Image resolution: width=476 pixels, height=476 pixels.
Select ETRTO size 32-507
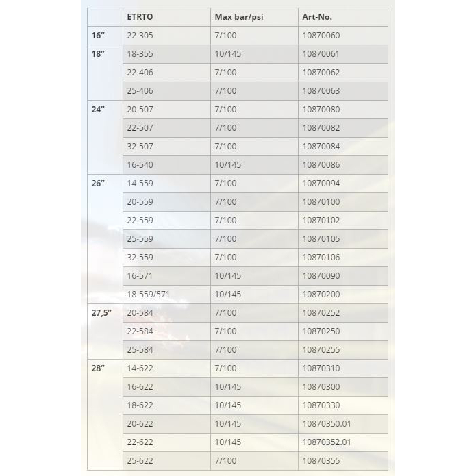pos(140,147)
